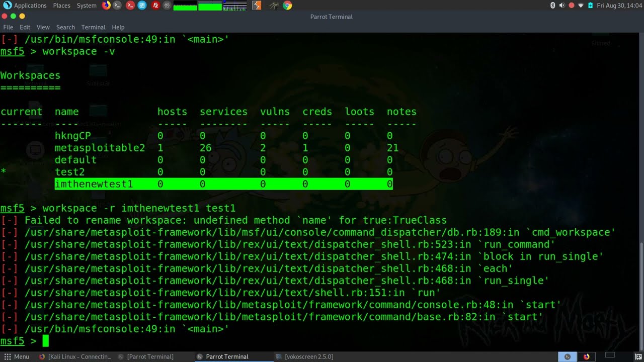Open the second green system monitor graph
Viewport: 644px width, 362px height.
click(x=210, y=6)
